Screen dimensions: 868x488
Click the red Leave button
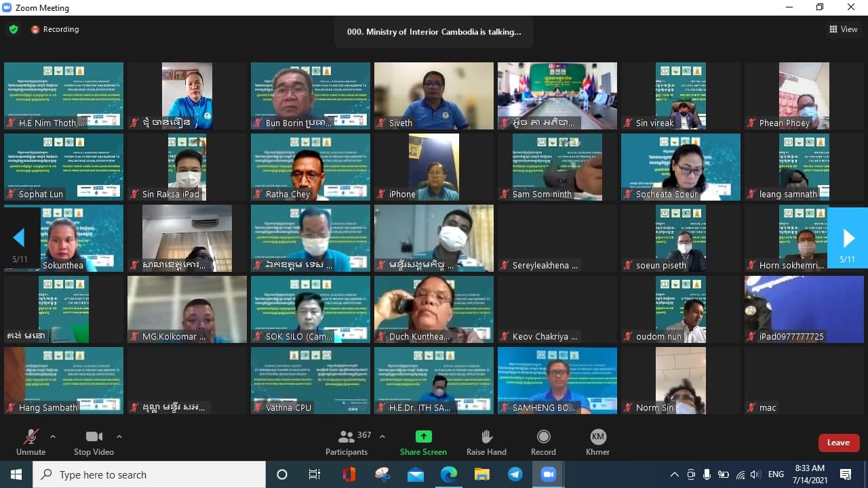click(x=838, y=443)
